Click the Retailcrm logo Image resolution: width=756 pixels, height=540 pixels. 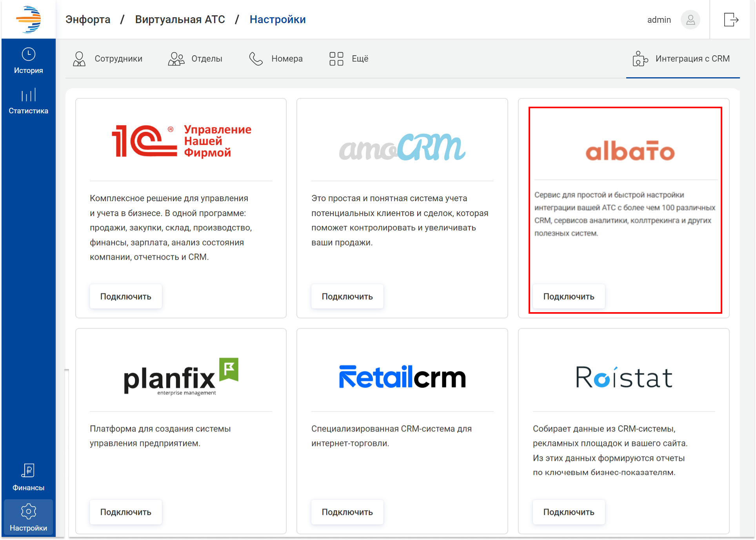[x=402, y=377]
